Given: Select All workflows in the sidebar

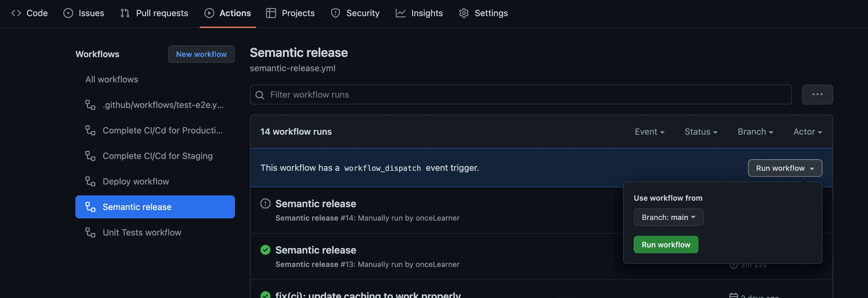Looking at the screenshot, I should 112,79.
